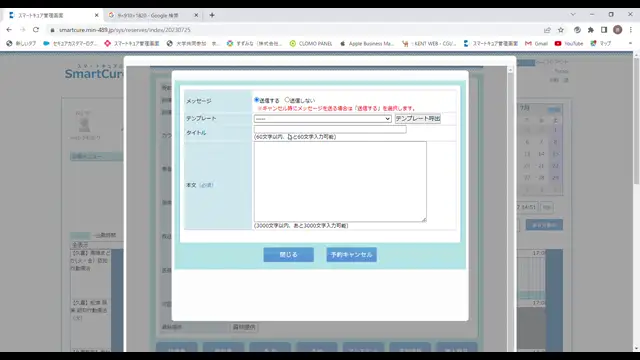The height and width of the screenshot is (360, 640).
Task: Click the 資料提供 button in background window
Action: pos(244,327)
